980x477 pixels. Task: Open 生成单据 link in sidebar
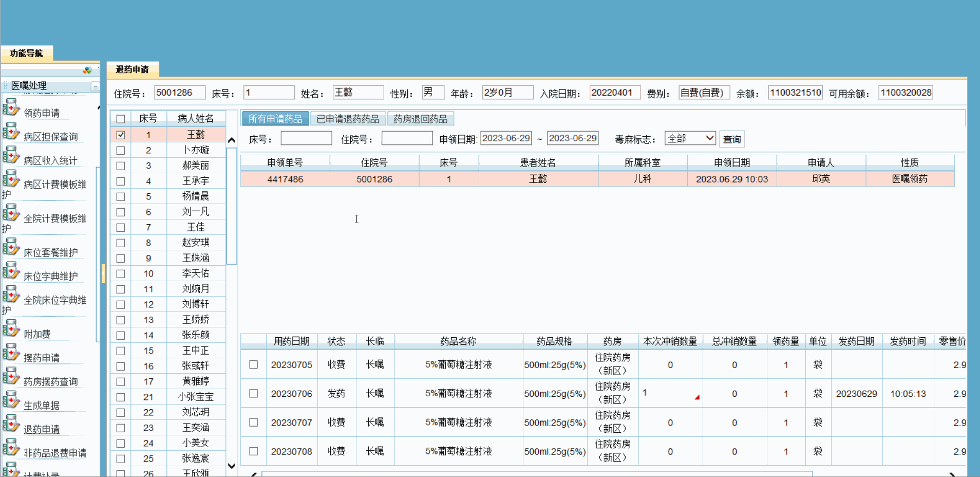point(42,406)
